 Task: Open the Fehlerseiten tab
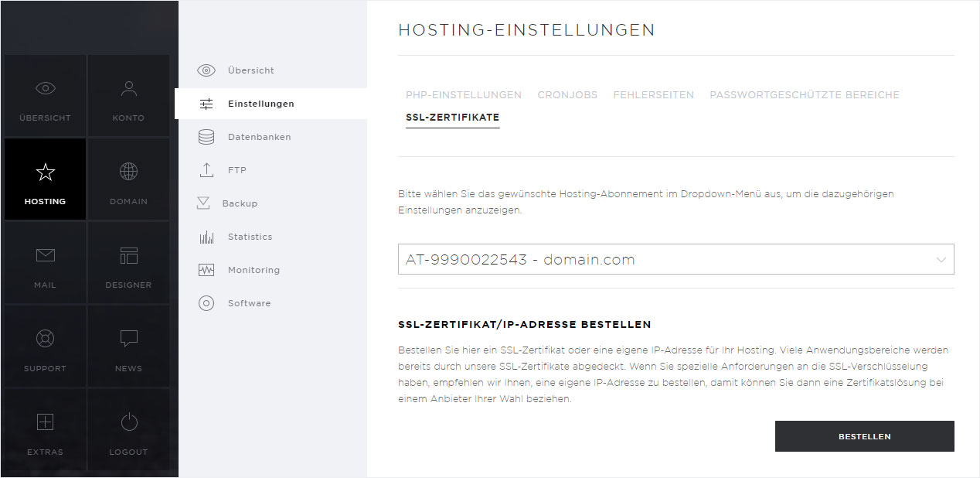point(653,95)
